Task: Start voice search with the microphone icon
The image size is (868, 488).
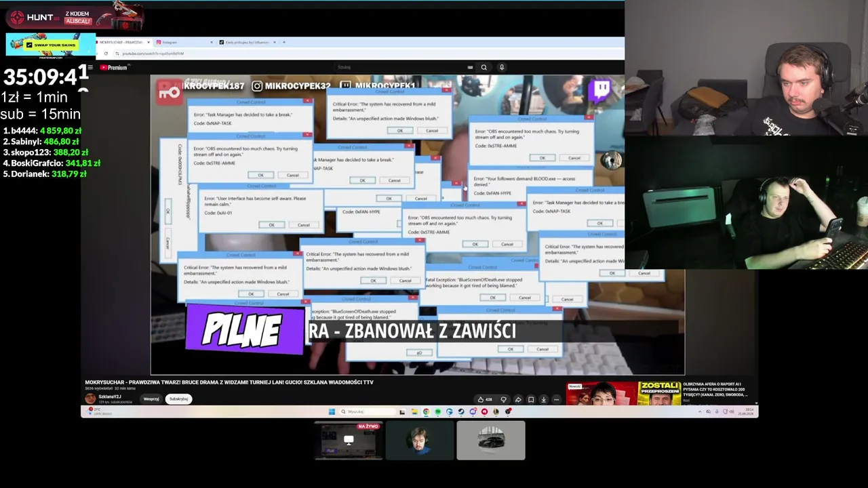Action: (x=502, y=67)
